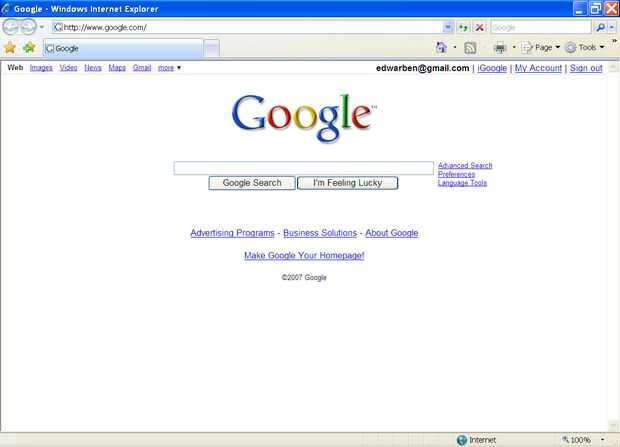620x447 pixels.
Task: Click the Sign out link
Action: 586,68
